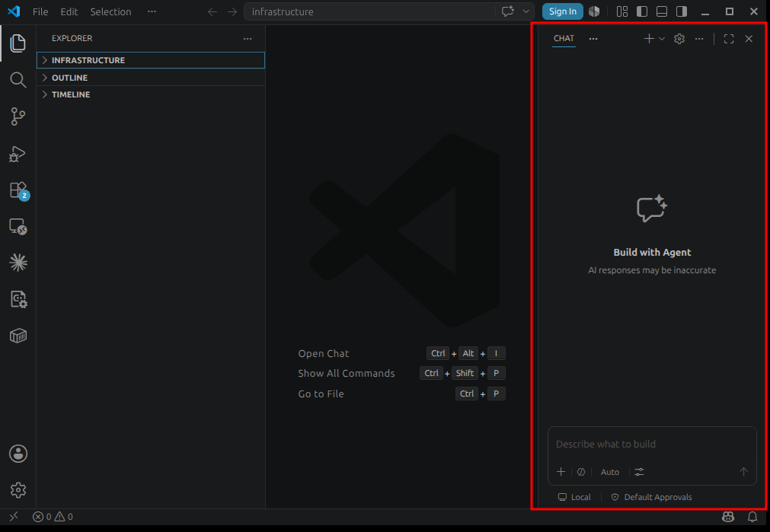Open the Search view in activity bar
The image size is (770, 532).
(x=18, y=79)
